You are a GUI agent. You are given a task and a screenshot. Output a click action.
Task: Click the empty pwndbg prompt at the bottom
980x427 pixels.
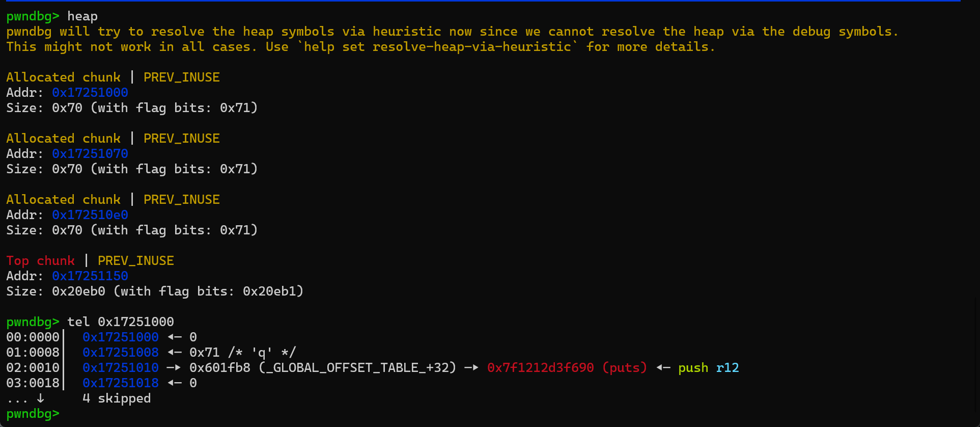click(33, 414)
